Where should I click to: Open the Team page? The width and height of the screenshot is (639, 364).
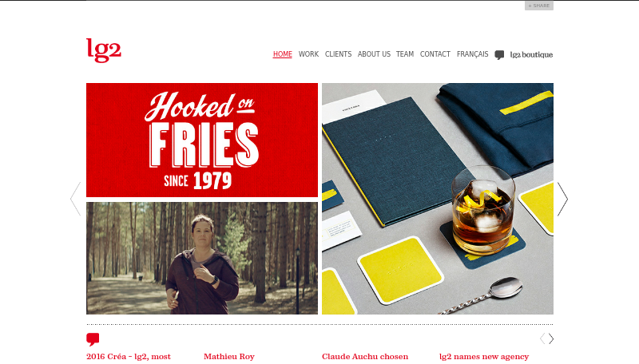pos(405,54)
